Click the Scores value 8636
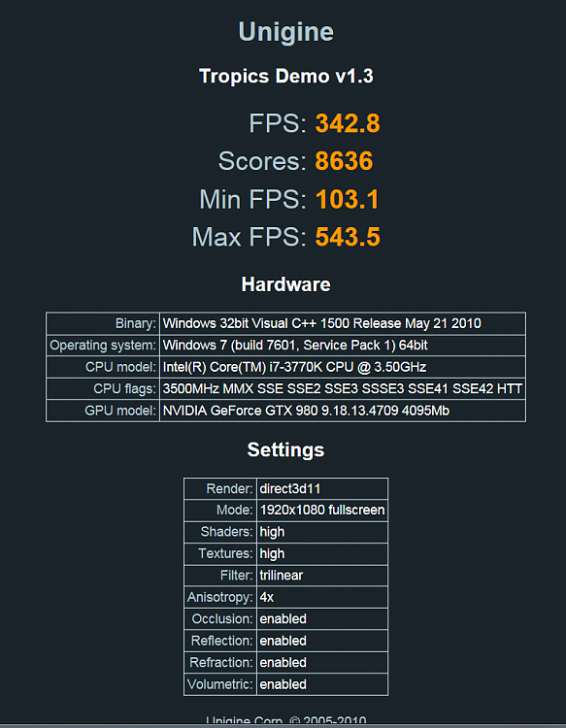Screen dimensions: 566x728 pos(344,161)
